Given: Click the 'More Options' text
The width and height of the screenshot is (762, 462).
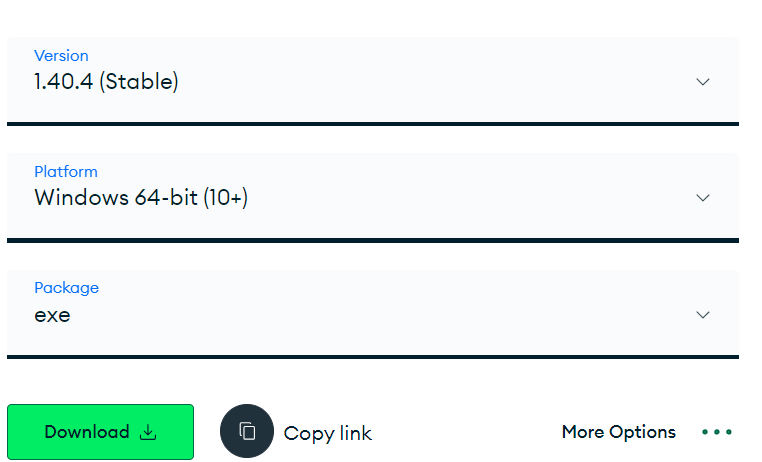Looking at the screenshot, I should point(618,432).
